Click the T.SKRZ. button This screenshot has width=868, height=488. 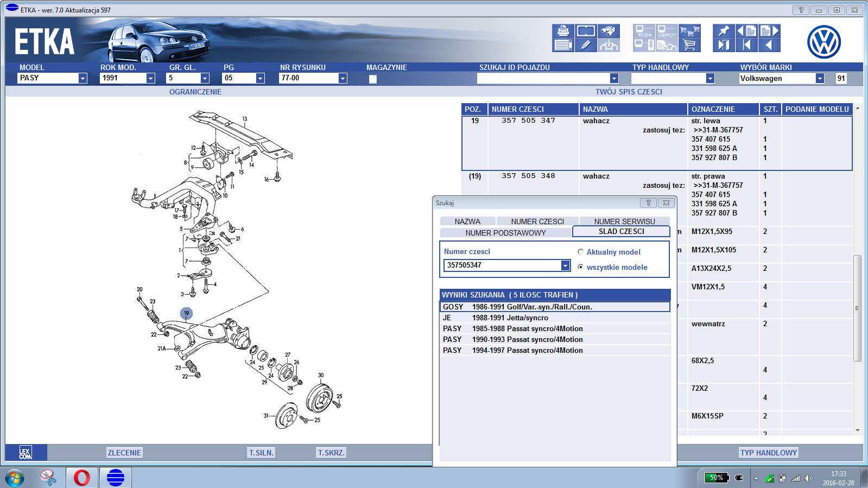(x=331, y=453)
